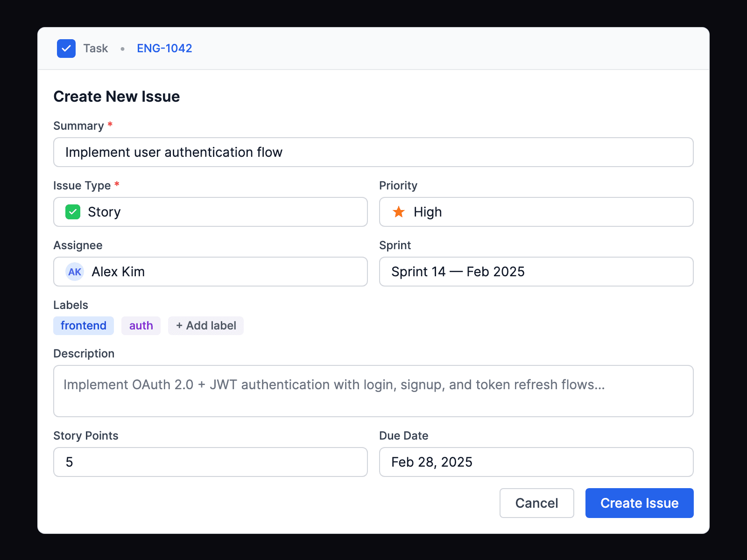Open the Due Date field
The image size is (747, 560).
point(536,462)
